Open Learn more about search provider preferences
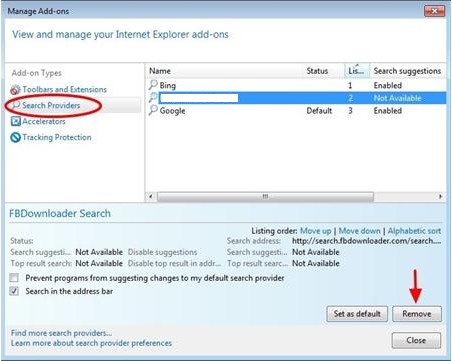Screen dimensions: 452x361 coord(91,343)
